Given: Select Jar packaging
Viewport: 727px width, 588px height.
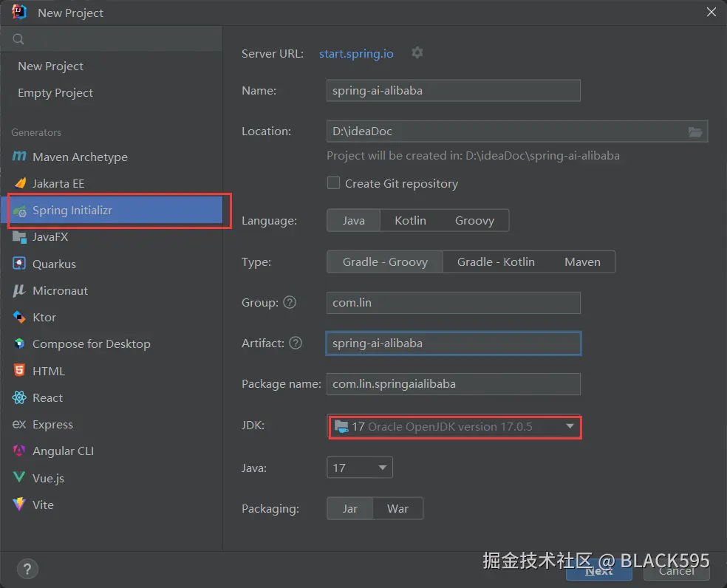Looking at the screenshot, I should coord(350,508).
